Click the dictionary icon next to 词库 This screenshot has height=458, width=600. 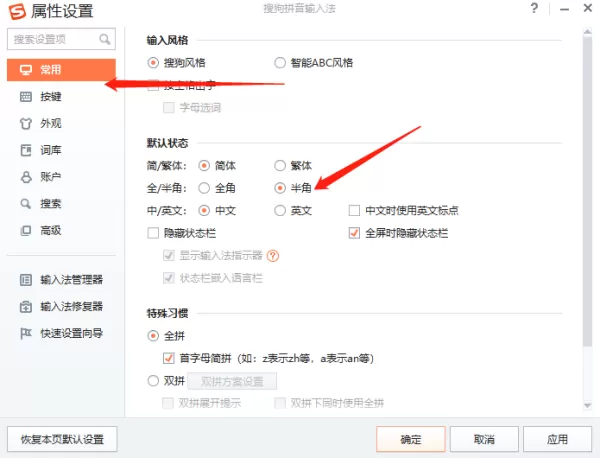pyautogui.click(x=26, y=150)
